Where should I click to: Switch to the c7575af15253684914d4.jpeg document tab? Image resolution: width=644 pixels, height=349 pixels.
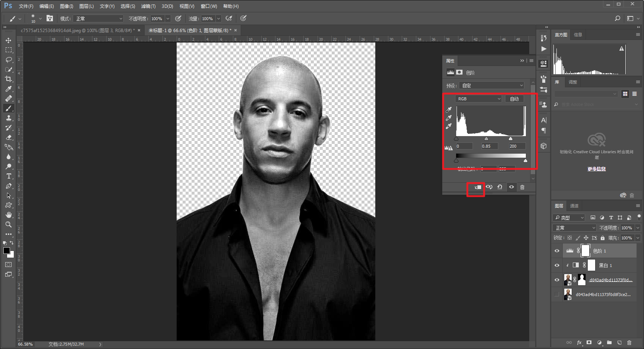point(78,30)
